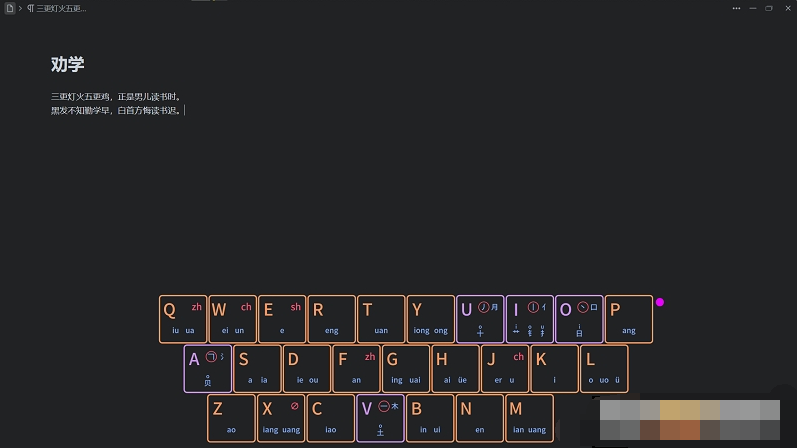Click the M key labeled ian uang
Viewport: 797px width, 448px height.
(529, 418)
